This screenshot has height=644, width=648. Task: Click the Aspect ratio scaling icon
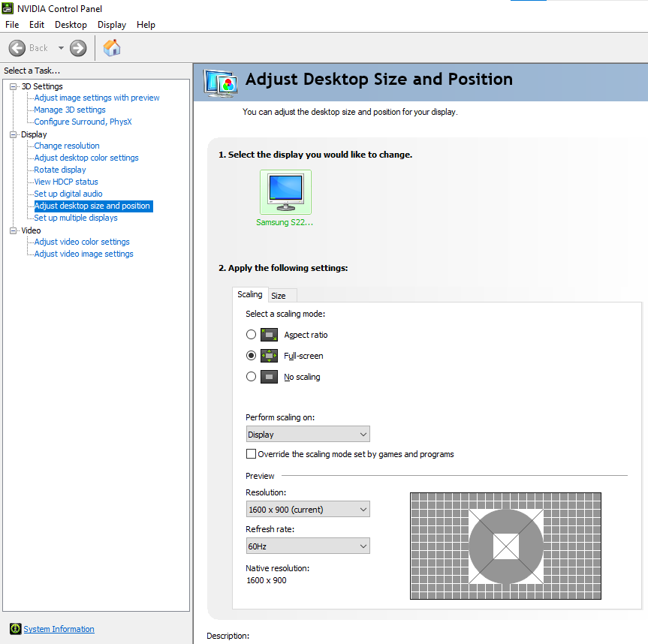pyautogui.click(x=270, y=335)
